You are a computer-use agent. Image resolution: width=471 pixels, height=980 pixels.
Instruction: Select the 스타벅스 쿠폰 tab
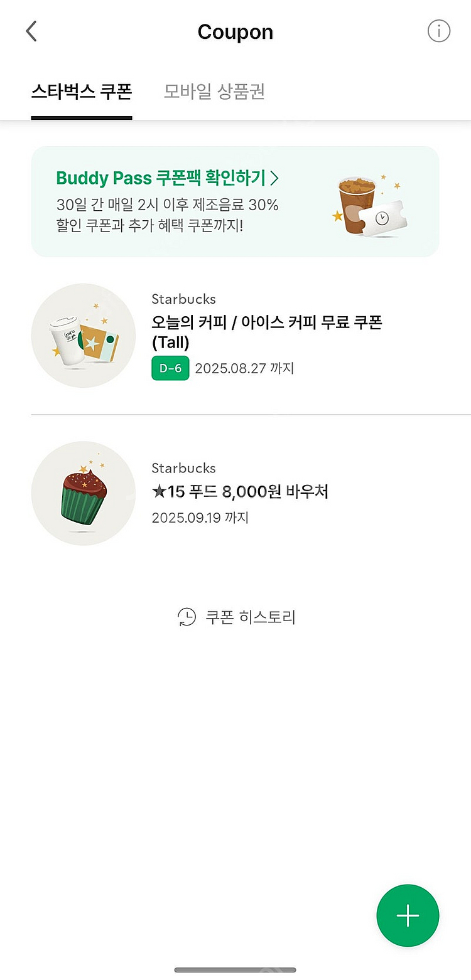(x=82, y=92)
